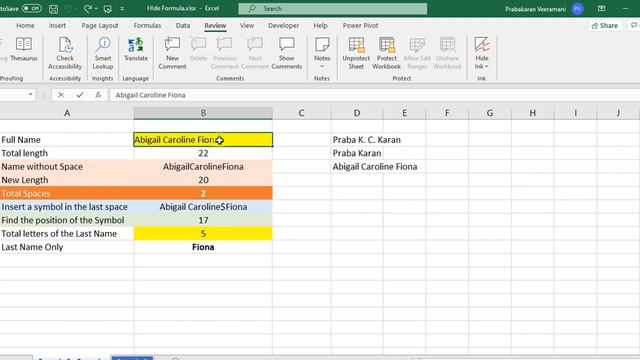Open the View tab
The height and width of the screenshot is (360, 640).
point(247,25)
